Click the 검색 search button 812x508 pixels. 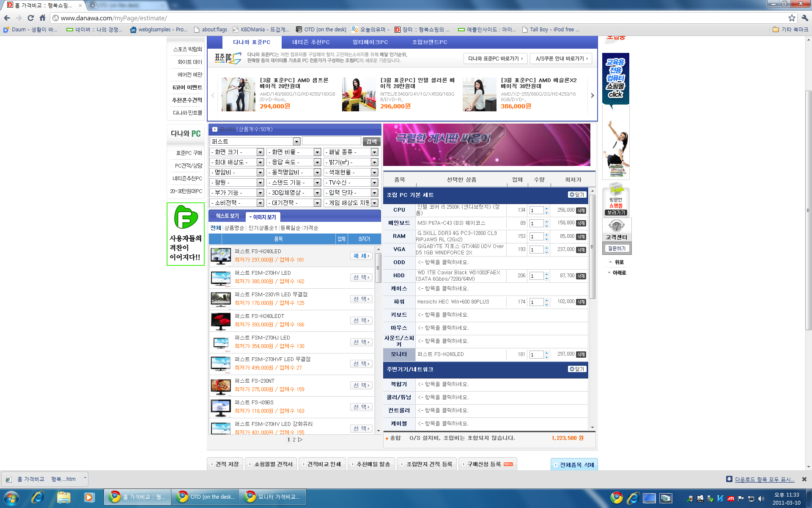371,141
